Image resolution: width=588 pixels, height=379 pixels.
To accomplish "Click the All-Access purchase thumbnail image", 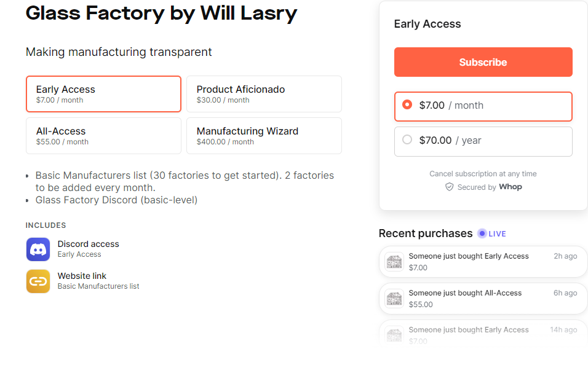I will click(394, 298).
